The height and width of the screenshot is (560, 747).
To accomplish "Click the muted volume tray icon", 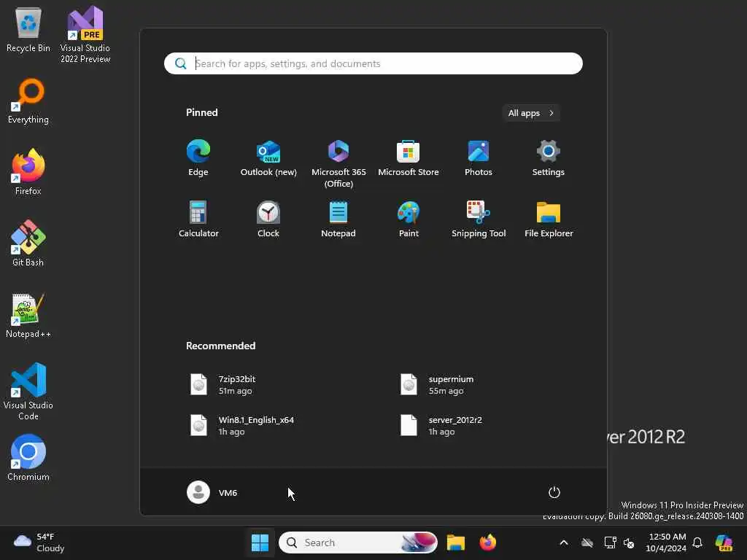I will pos(629,542).
